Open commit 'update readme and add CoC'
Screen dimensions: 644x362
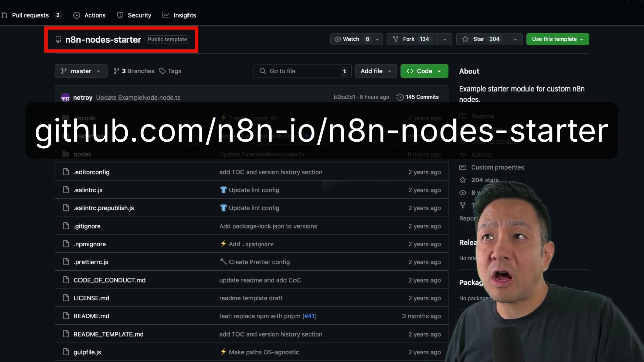click(260, 280)
